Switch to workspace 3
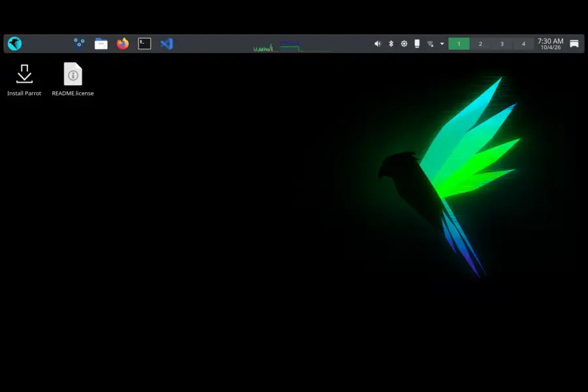 (502, 44)
